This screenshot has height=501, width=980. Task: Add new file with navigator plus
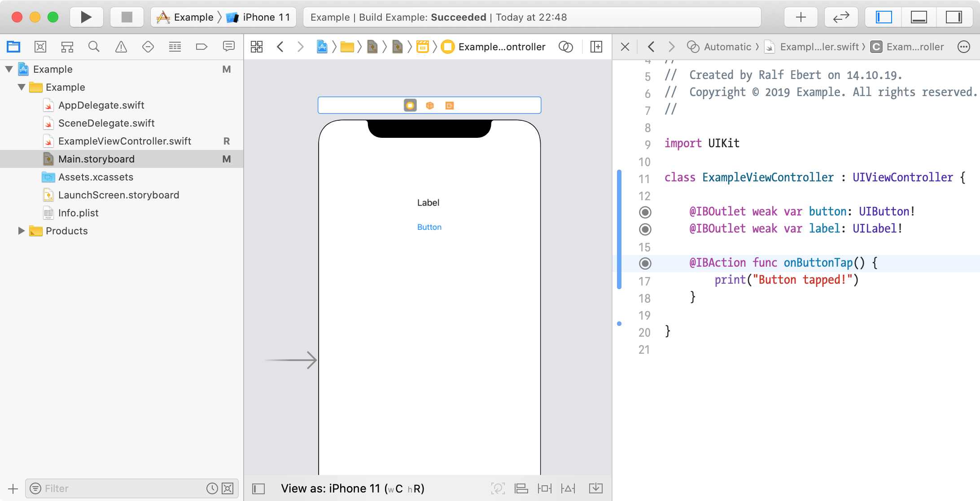pyautogui.click(x=13, y=488)
